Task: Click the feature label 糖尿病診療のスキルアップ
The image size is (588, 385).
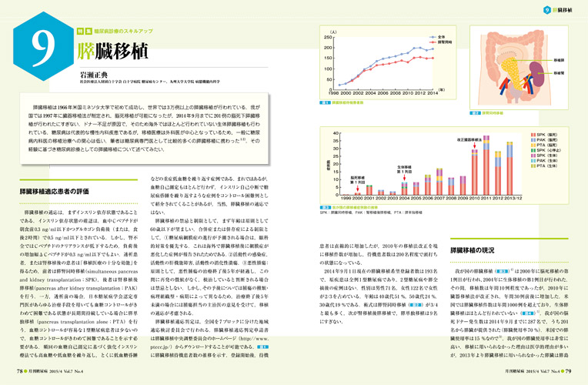Action: (x=123, y=31)
